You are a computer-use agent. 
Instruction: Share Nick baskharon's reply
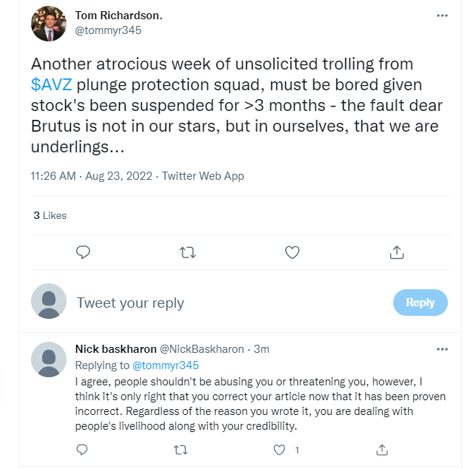382,449
